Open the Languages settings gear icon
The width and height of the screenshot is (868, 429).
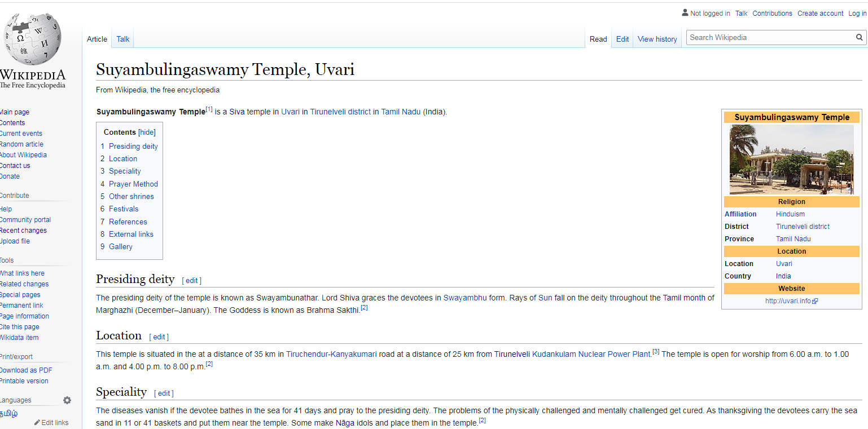(67, 400)
